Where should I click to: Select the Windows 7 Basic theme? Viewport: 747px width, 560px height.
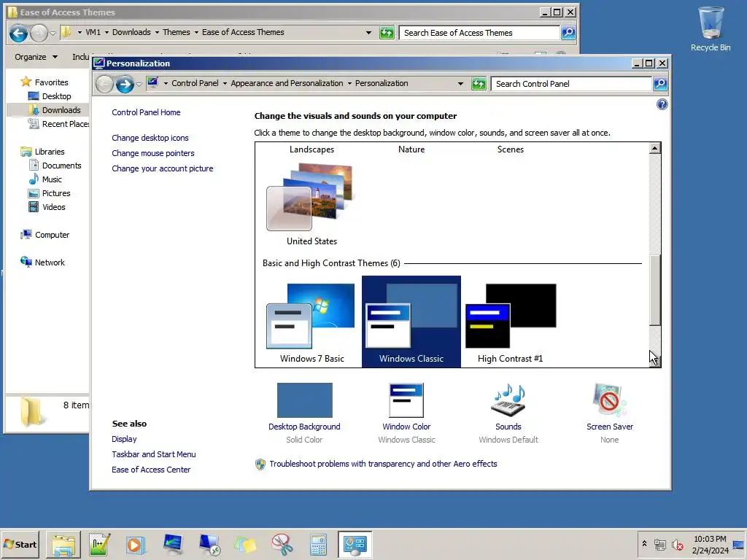311,322
